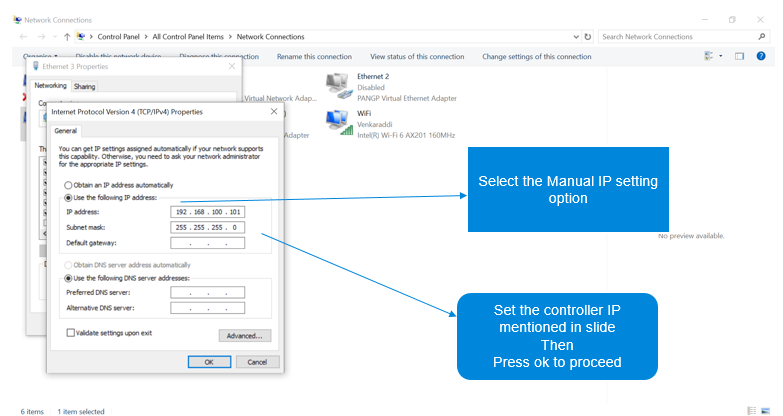The image size is (783, 416).
Task: Click the Preferred DNS server field
Action: coord(208,292)
